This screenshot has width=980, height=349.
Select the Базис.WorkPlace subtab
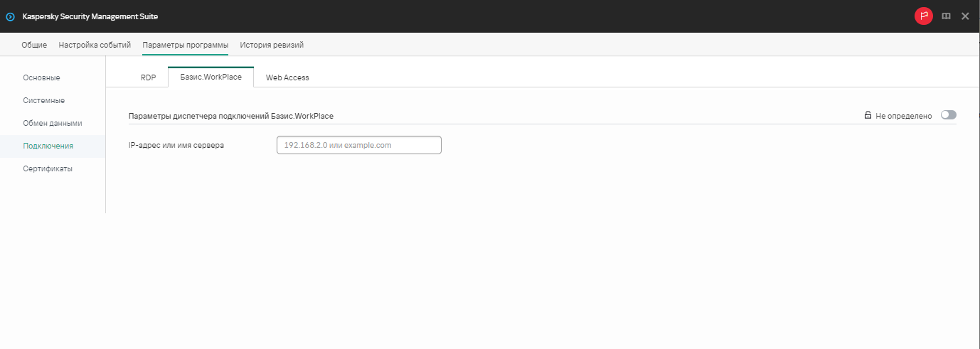pyautogui.click(x=211, y=77)
